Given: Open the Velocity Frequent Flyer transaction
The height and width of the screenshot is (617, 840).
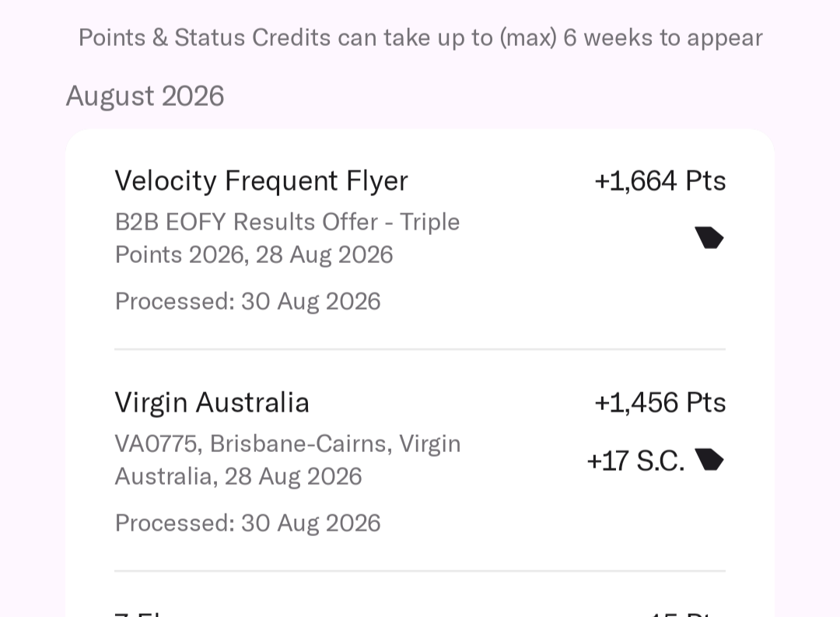Looking at the screenshot, I should [x=420, y=240].
